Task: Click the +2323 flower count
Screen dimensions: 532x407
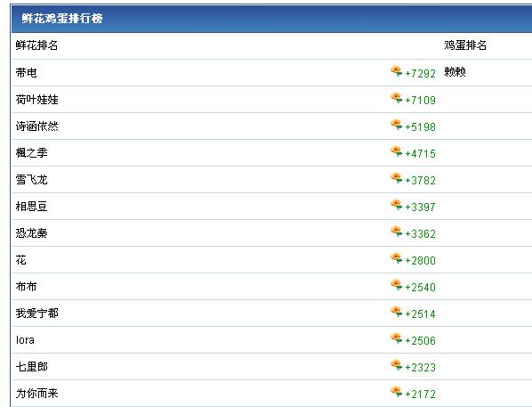Action: [421, 368]
